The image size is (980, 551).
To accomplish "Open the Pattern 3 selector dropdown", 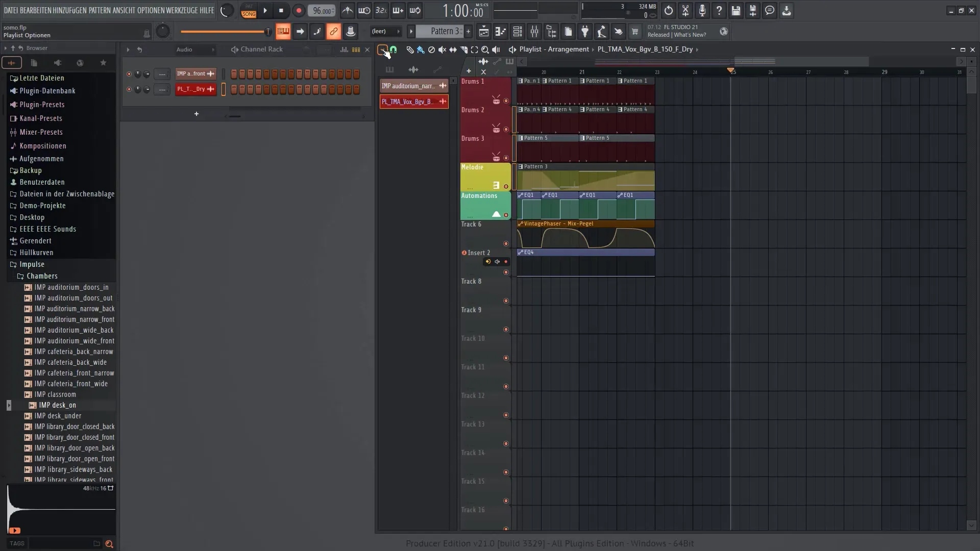I will tap(439, 31).
